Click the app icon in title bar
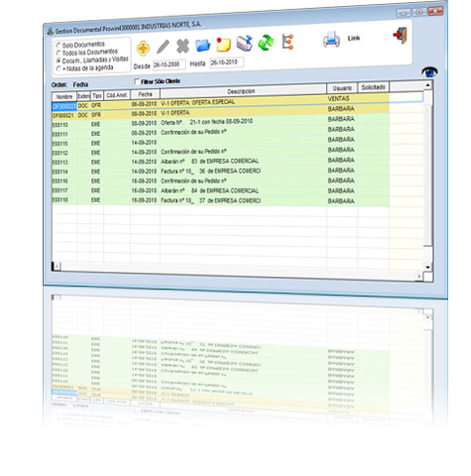The image size is (471, 476). (50, 32)
